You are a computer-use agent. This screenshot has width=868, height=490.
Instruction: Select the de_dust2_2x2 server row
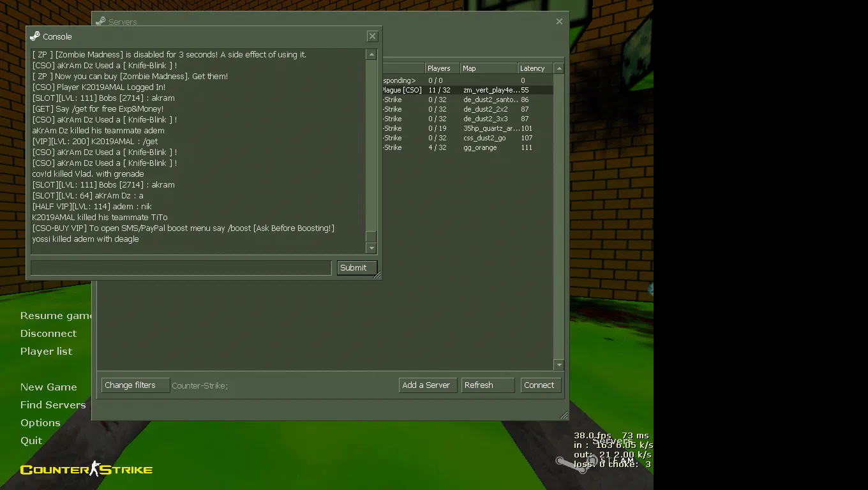click(468, 109)
